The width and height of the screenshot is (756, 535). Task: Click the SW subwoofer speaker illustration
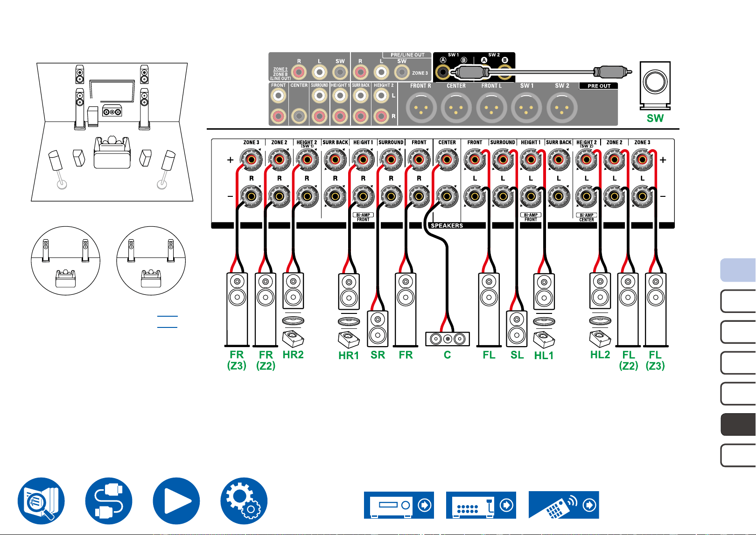pos(655,85)
